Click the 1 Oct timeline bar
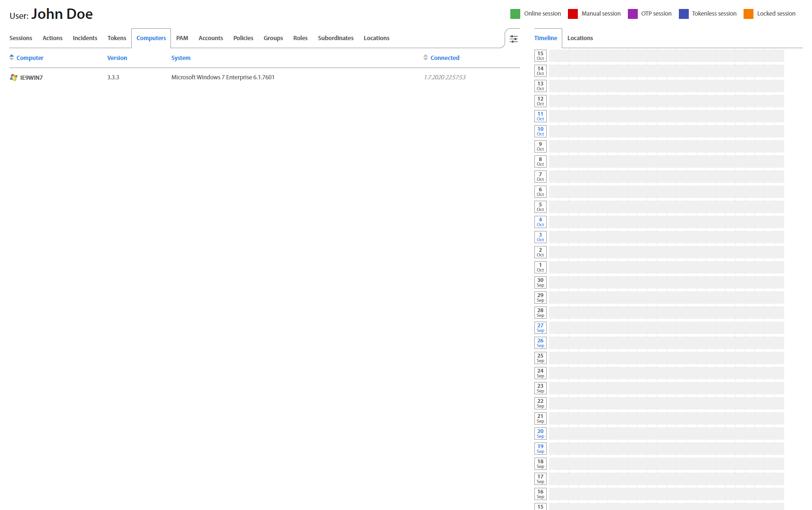The height and width of the screenshot is (510, 812). pyautogui.click(x=666, y=267)
